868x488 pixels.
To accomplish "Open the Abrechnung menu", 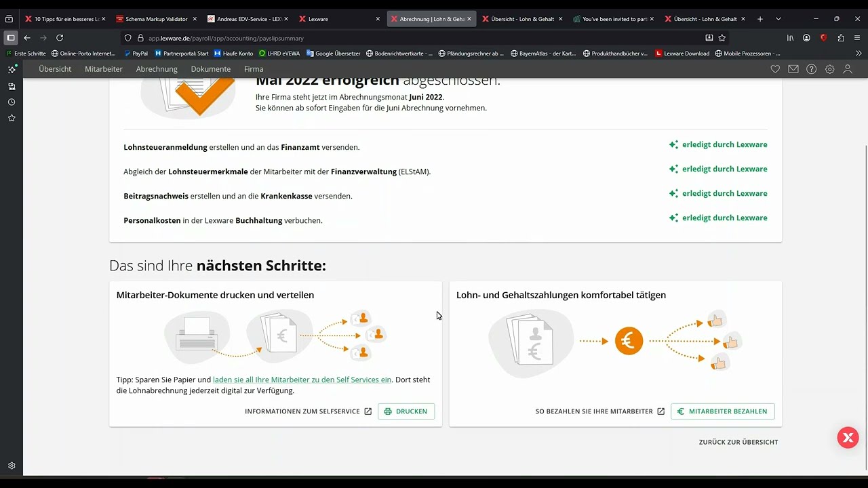I will [x=157, y=69].
